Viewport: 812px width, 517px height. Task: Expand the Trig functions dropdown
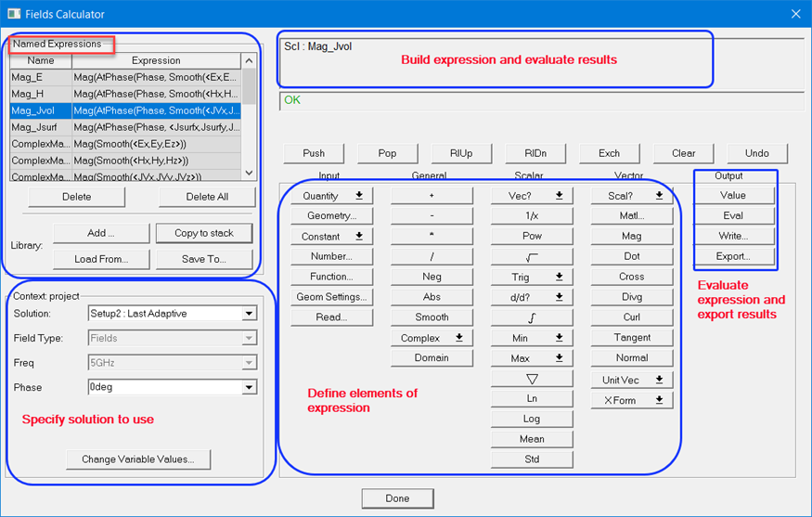(532, 277)
